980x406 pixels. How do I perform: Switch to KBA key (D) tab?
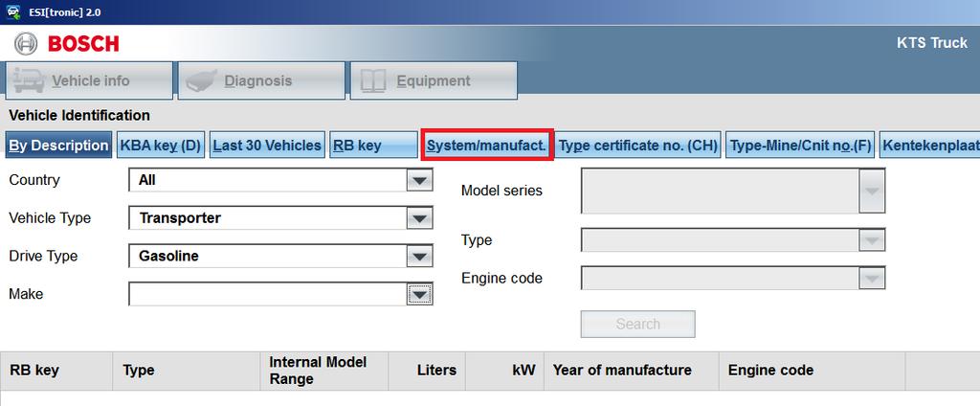tap(161, 146)
